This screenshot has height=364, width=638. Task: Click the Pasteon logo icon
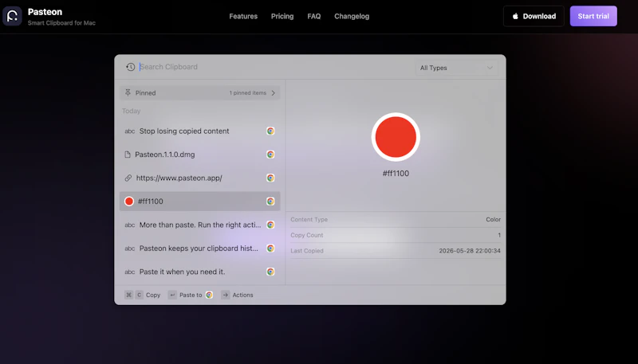[12, 16]
